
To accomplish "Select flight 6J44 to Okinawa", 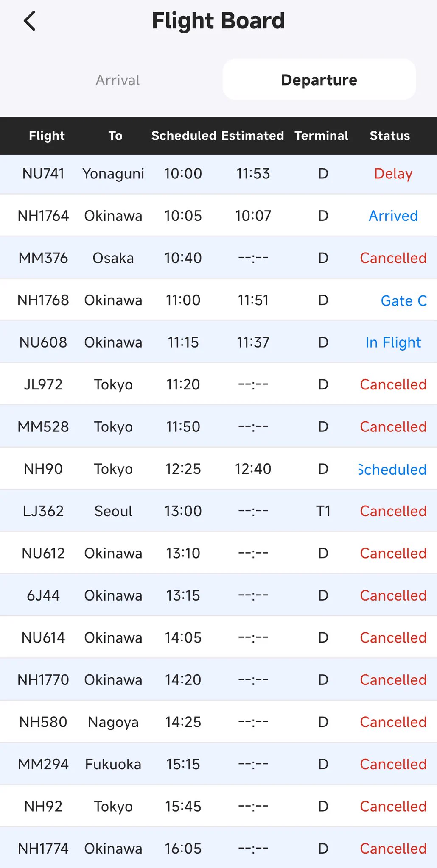I will click(x=218, y=595).
